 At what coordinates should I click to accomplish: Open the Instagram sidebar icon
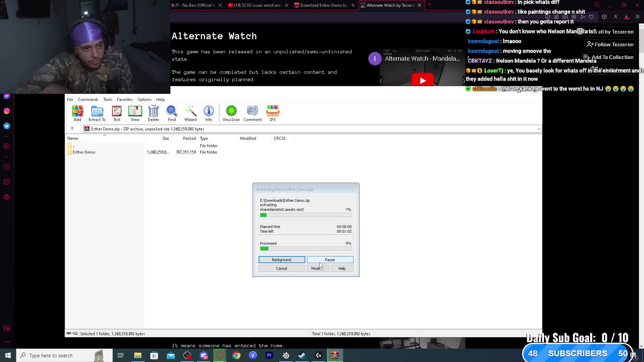coord(7,111)
